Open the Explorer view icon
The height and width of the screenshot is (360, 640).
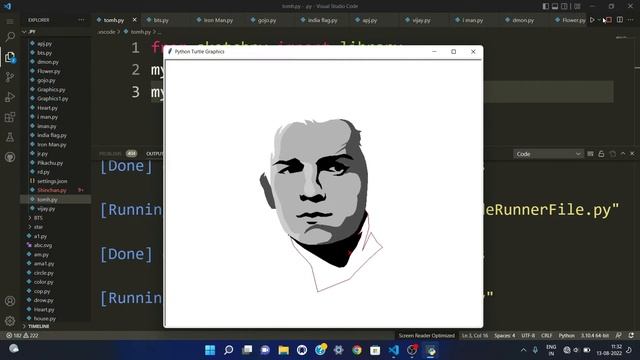10,57
